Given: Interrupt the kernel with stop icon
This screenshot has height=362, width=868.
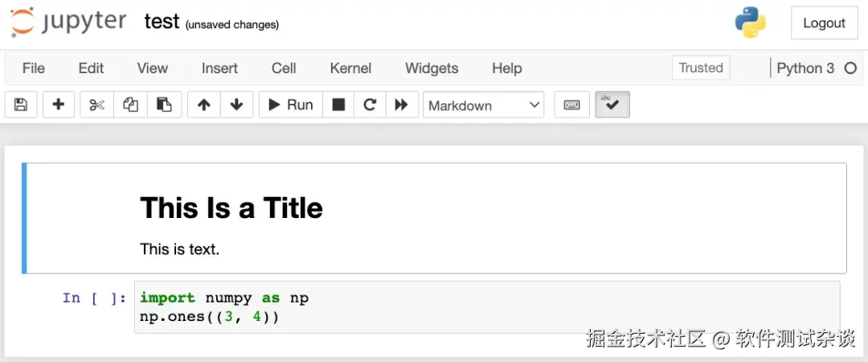Looking at the screenshot, I should pos(339,105).
